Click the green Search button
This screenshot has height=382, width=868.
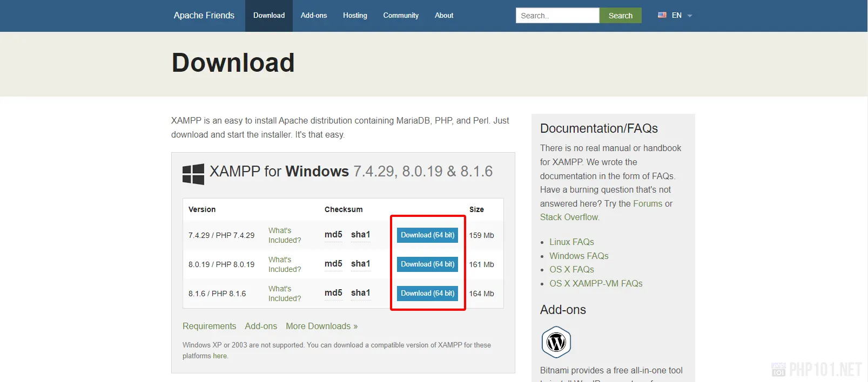point(620,16)
